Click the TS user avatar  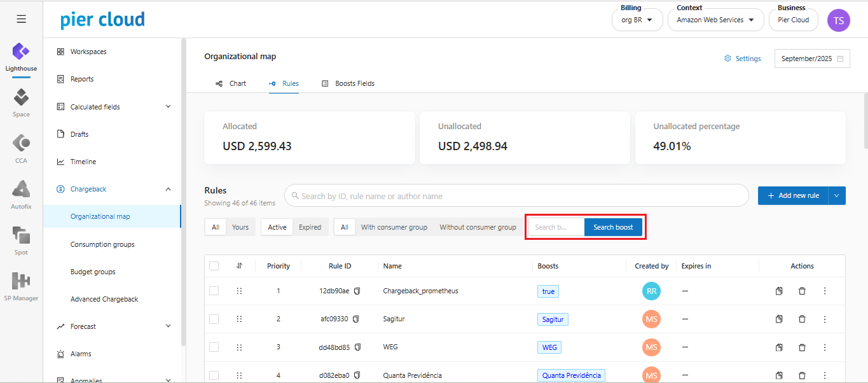click(838, 20)
